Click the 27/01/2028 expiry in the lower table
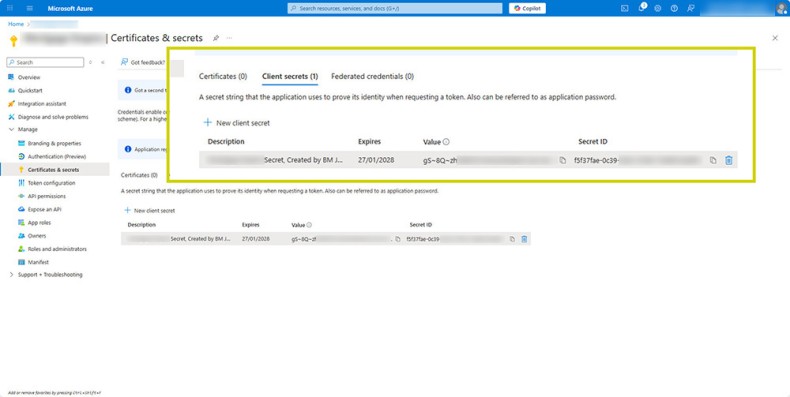 [255, 239]
